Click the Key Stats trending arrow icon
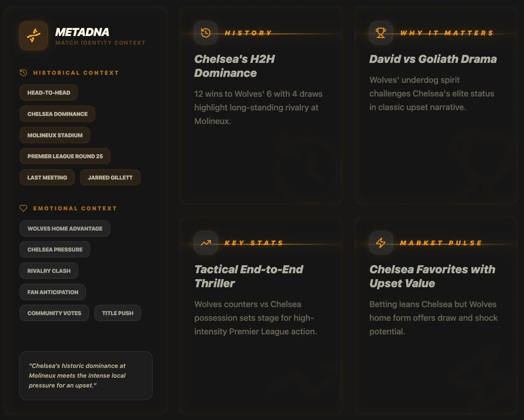This screenshot has height=420, width=524. 206,243
